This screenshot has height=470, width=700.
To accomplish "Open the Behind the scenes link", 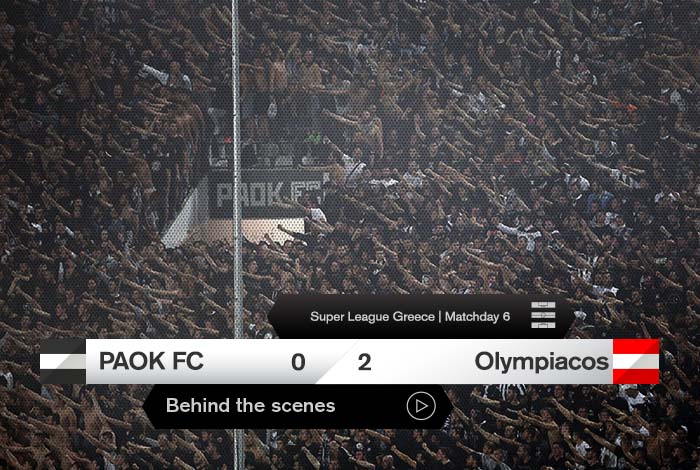I will (250, 406).
